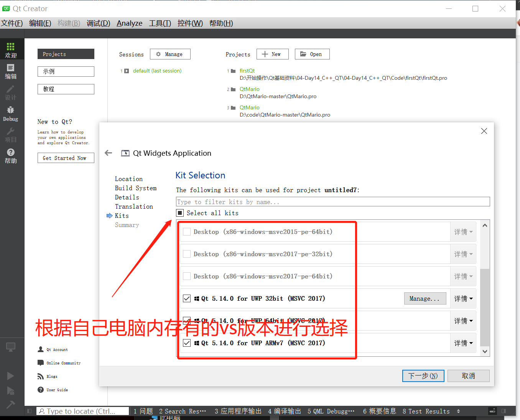Select 示例 examples tab
520x420 pixels.
point(66,71)
